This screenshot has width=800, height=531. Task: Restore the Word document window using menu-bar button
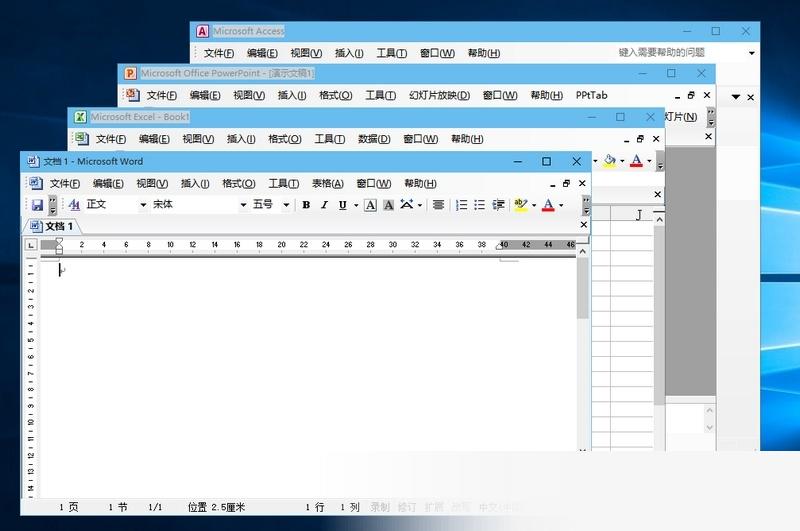(x=566, y=183)
